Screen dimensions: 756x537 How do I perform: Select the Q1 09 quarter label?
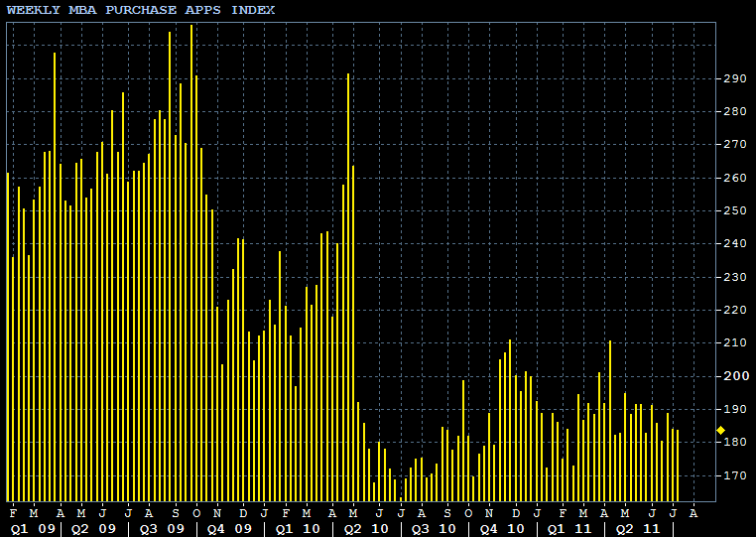(x=32, y=529)
